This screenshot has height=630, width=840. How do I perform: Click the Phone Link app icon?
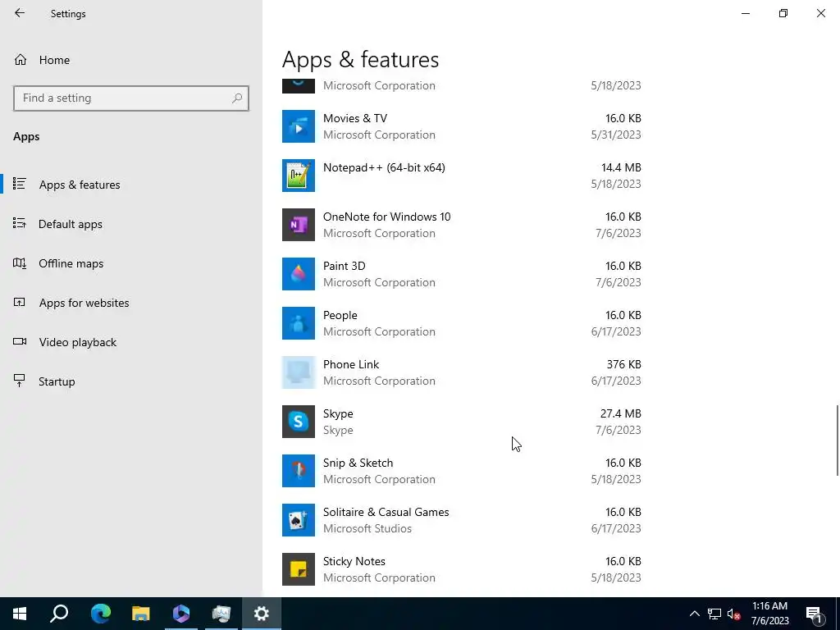coord(299,373)
